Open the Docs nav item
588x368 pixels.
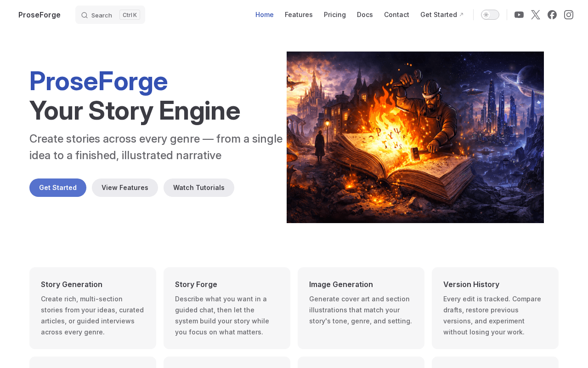(x=365, y=15)
